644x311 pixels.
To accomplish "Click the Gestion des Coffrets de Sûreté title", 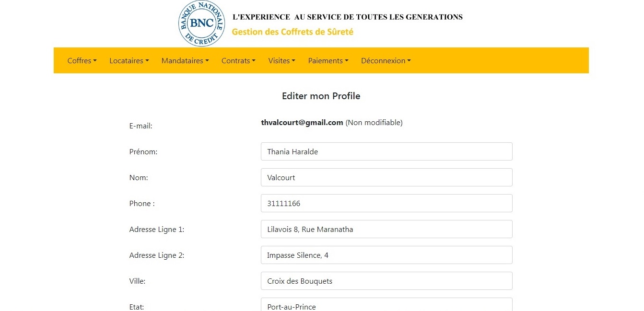I will (x=293, y=32).
